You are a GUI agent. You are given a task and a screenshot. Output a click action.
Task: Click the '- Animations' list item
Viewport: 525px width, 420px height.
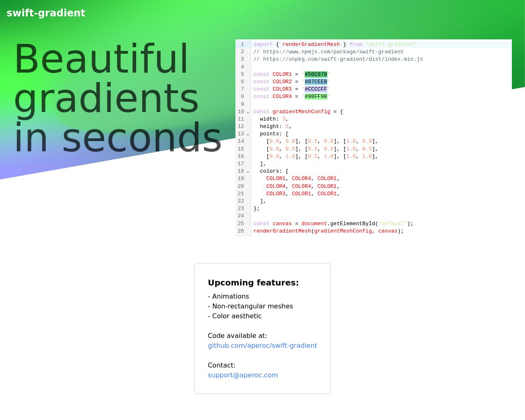click(228, 296)
